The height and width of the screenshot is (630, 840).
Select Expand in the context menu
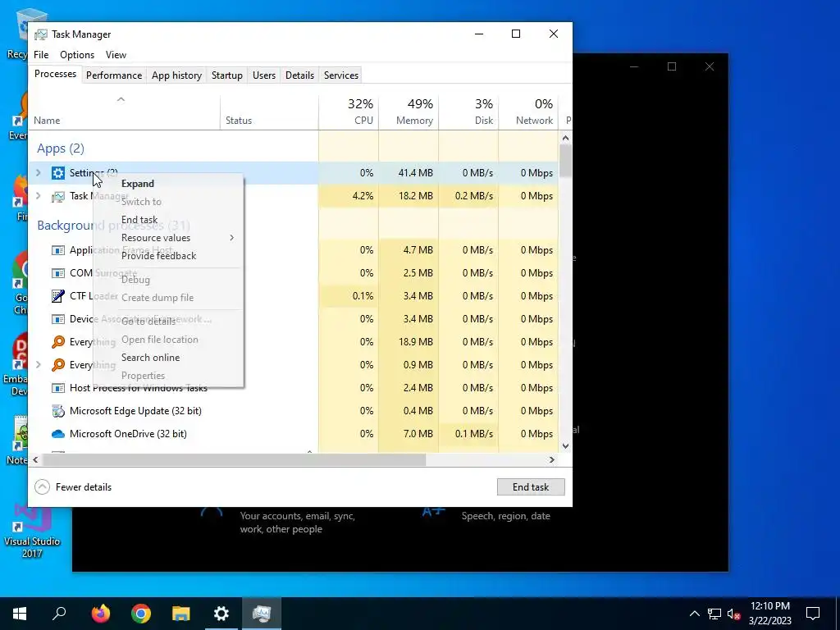point(138,184)
